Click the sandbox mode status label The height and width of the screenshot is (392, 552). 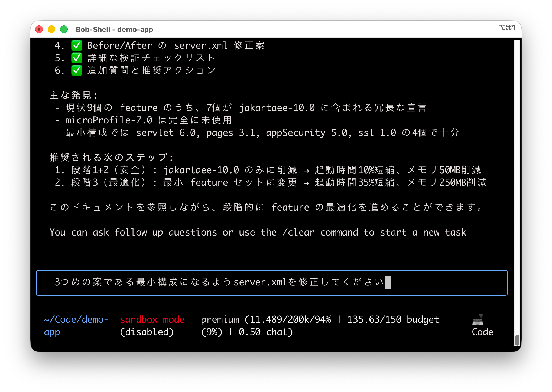coord(152,320)
